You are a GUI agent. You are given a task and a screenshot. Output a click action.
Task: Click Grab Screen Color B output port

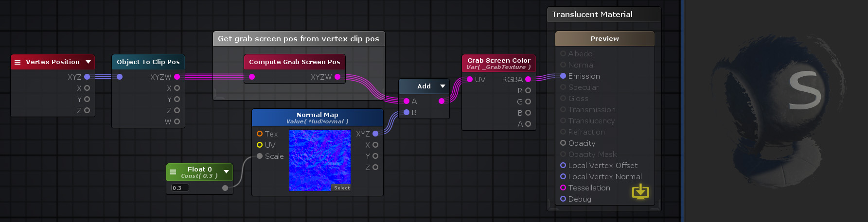(x=528, y=113)
